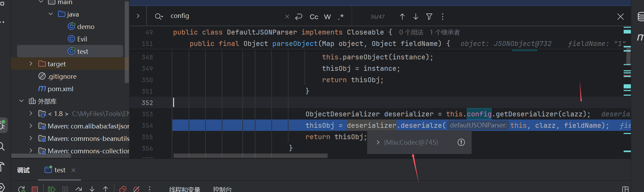644x192 pixels.
Task: Click line number 354 in gutter
Action: (147, 125)
